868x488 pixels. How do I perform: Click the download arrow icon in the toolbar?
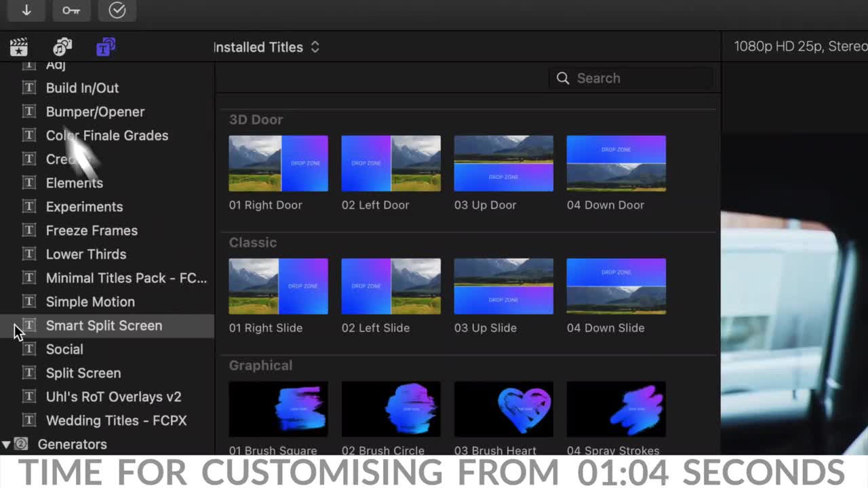click(26, 11)
